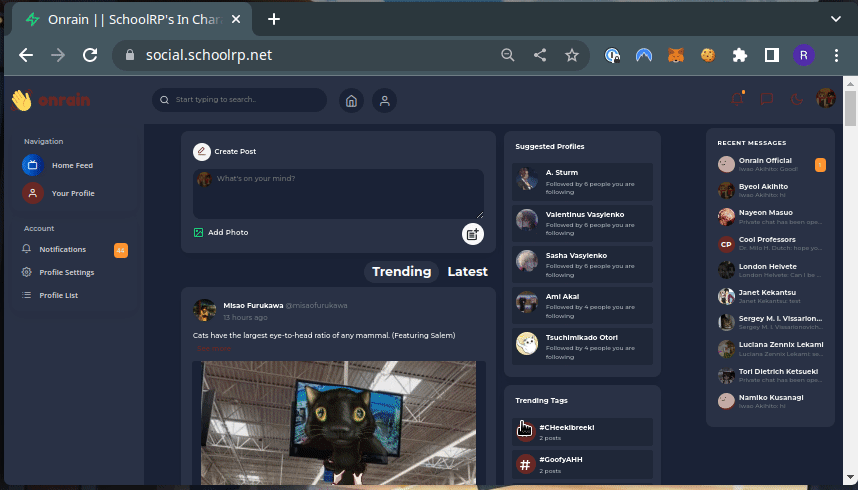
Task: Open Tori Dietrich Ketsueki conversation
Action: 770,375
